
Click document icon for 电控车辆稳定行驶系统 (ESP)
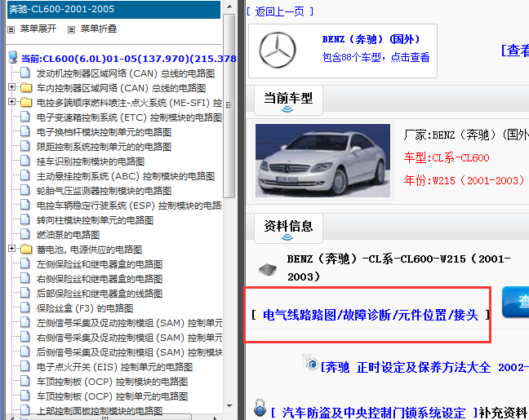(25, 205)
